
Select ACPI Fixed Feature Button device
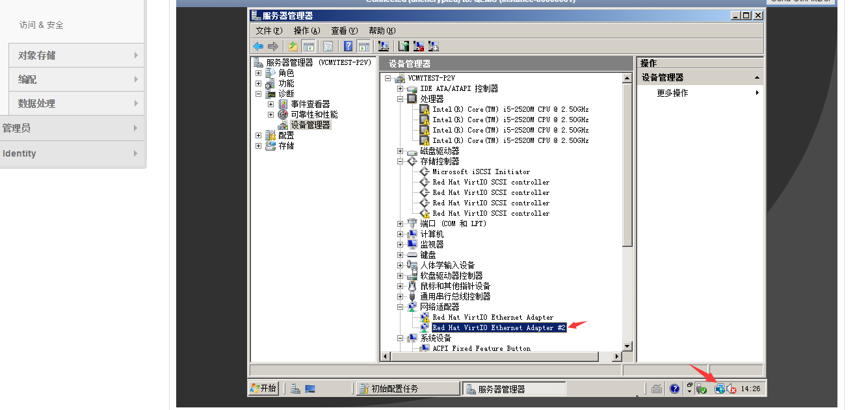coord(481,348)
